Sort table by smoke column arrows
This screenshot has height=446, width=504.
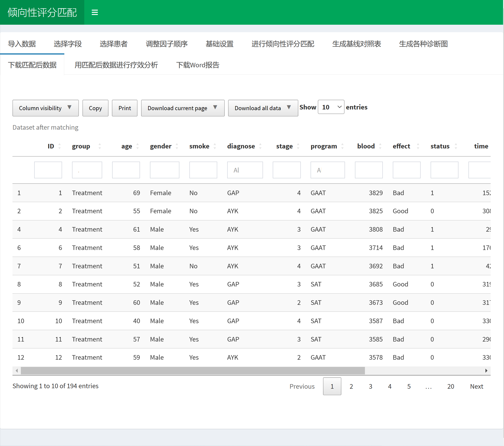(x=215, y=146)
